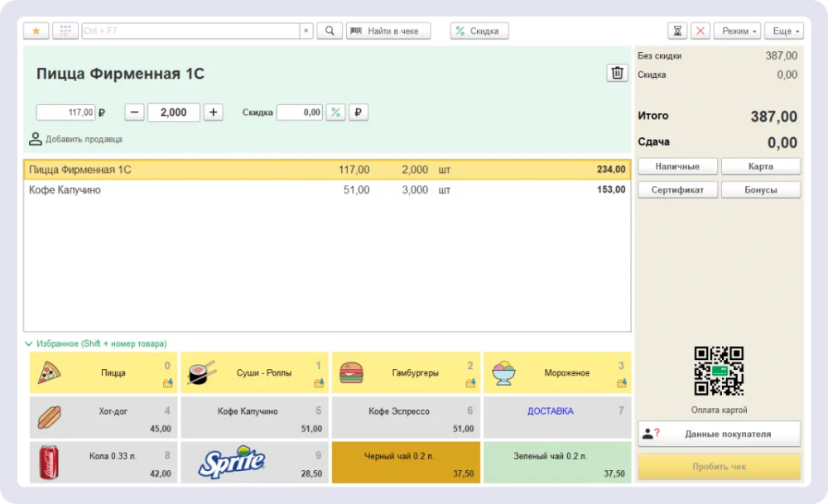Decrease quantity with the minus button

[x=135, y=113]
